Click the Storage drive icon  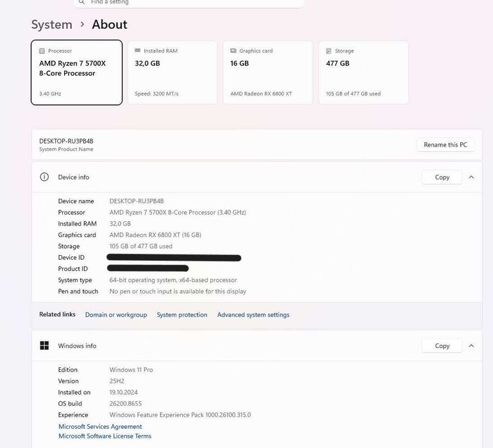tap(329, 51)
